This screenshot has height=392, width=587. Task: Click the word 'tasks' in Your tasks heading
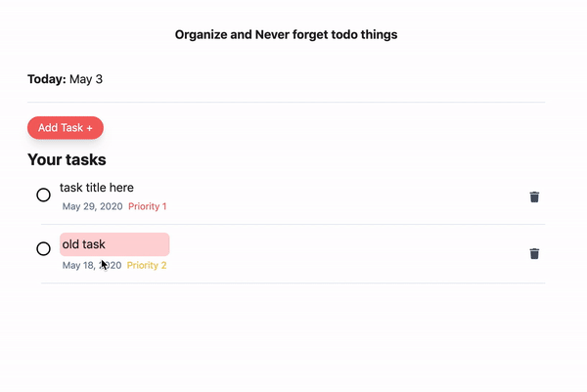click(x=85, y=159)
